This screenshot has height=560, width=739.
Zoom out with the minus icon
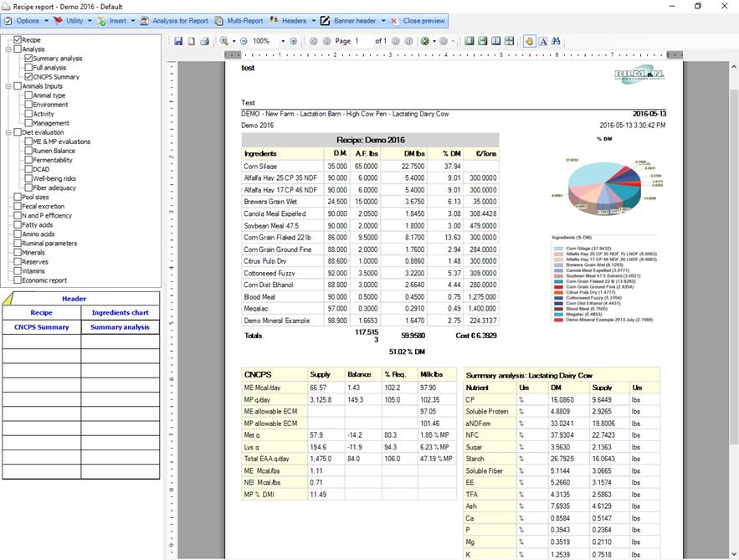[244, 42]
